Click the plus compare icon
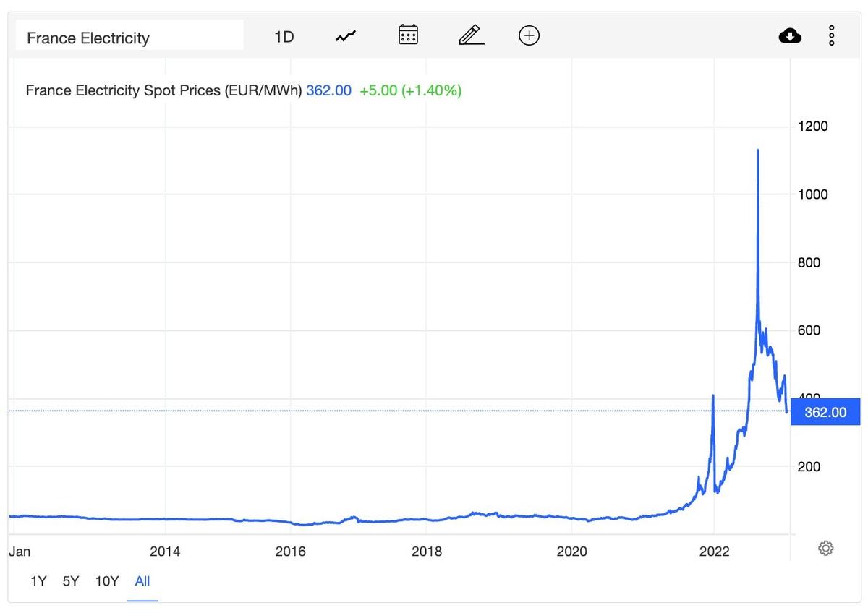868x613 pixels. [529, 34]
